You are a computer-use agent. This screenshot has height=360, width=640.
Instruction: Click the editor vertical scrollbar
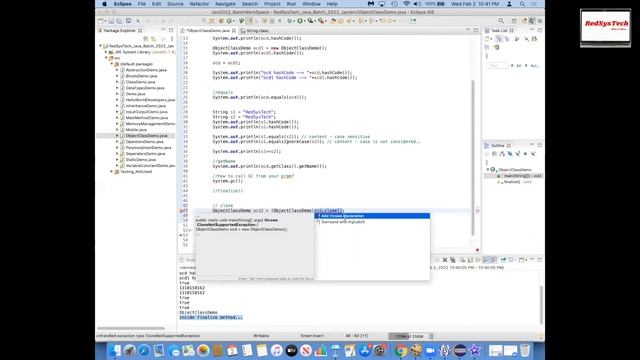pyautogui.click(x=473, y=157)
